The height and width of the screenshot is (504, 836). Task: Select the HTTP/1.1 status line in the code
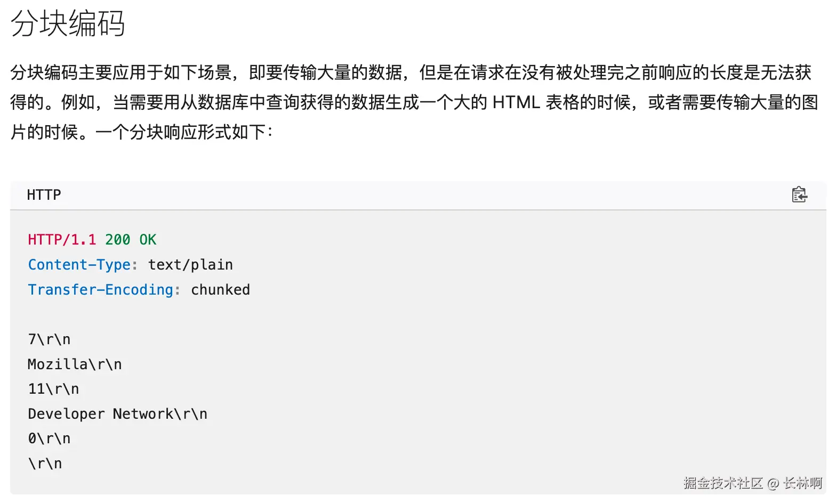[x=91, y=239]
